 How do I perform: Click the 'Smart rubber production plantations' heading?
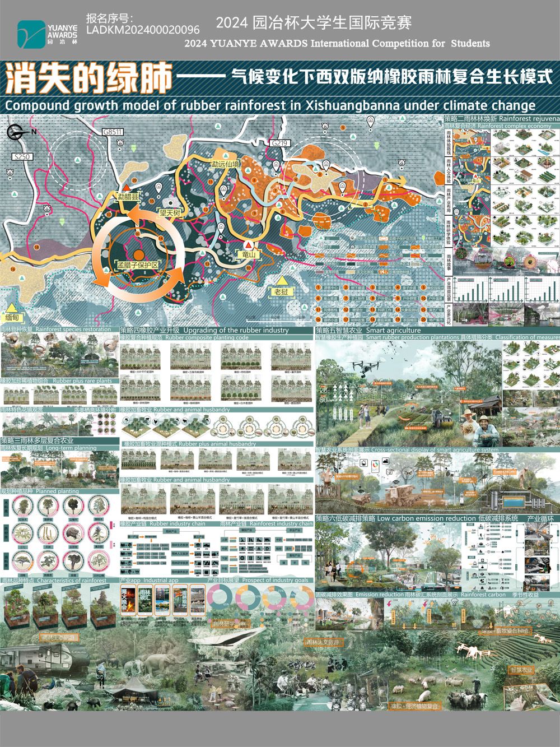coord(412,338)
